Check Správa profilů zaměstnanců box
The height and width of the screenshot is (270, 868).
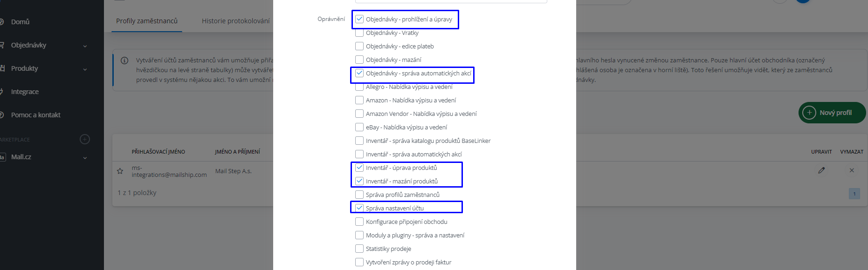click(359, 195)
